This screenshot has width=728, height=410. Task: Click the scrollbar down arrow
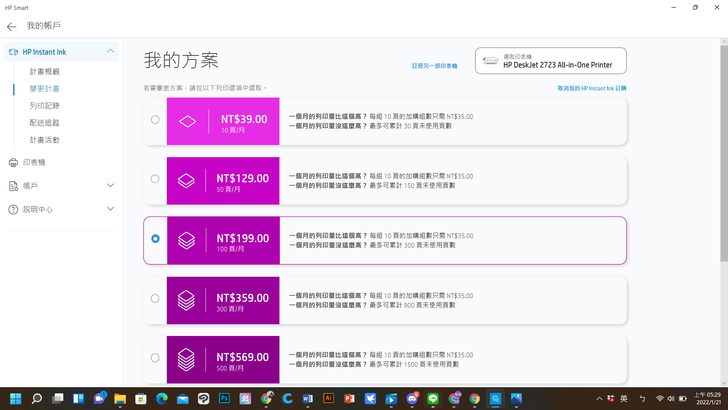point(724,383)
